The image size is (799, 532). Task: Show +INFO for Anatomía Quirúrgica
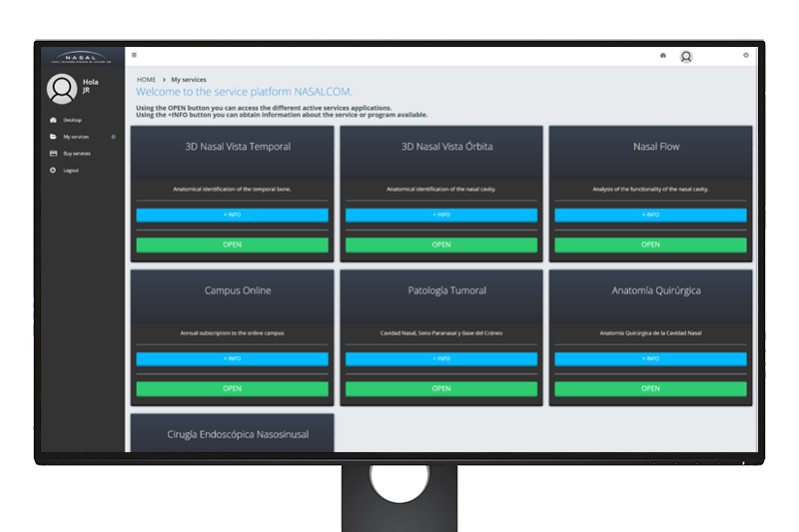tap(651, 359)
